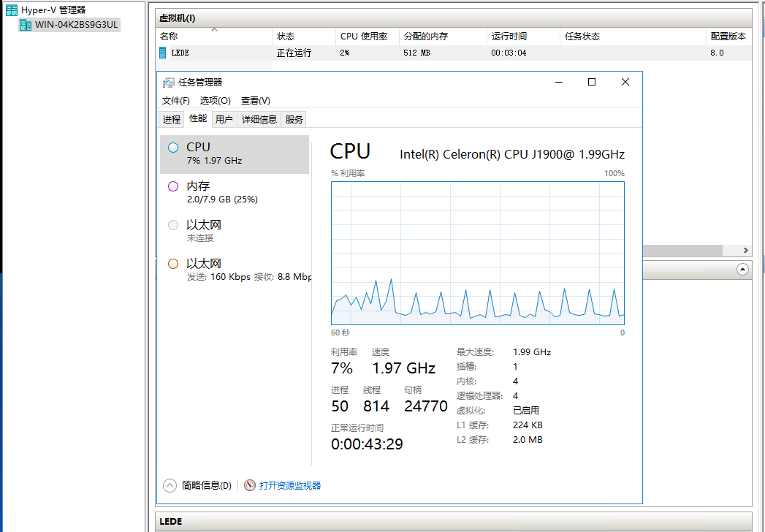The height and width of the screenshot is (532, 765).
Task: Switch to the 用户 tab
Action: click(224, 120)
